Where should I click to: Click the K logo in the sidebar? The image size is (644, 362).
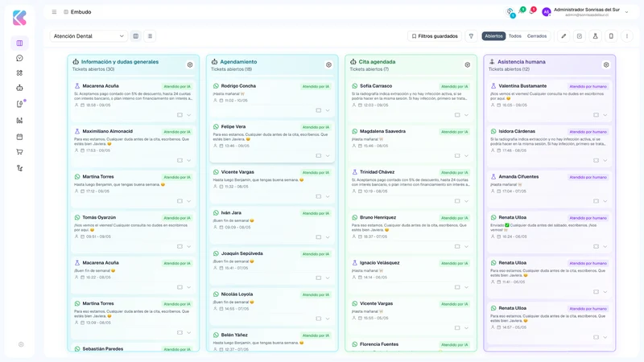(x=19, y=18)
